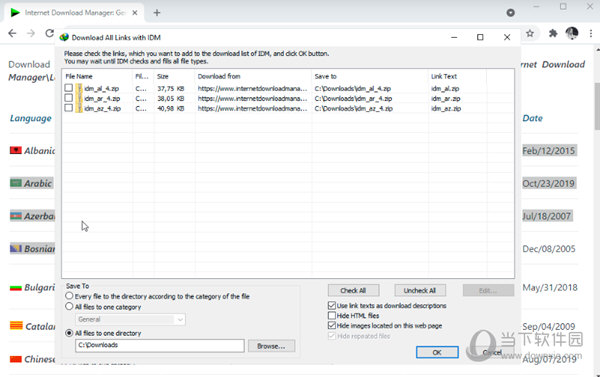
Task: Check the idm_ar_4.zip checkbox
Action: pos(68,98)
